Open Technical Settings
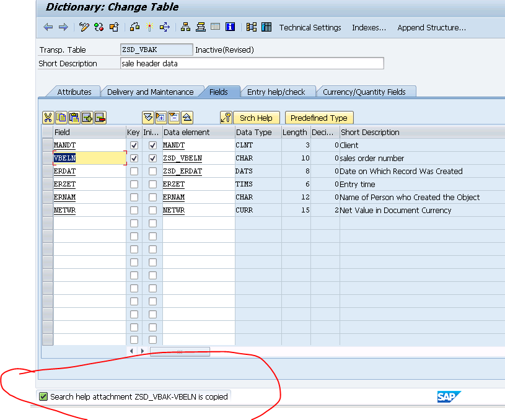505x420 pixels. click(310, 27)
